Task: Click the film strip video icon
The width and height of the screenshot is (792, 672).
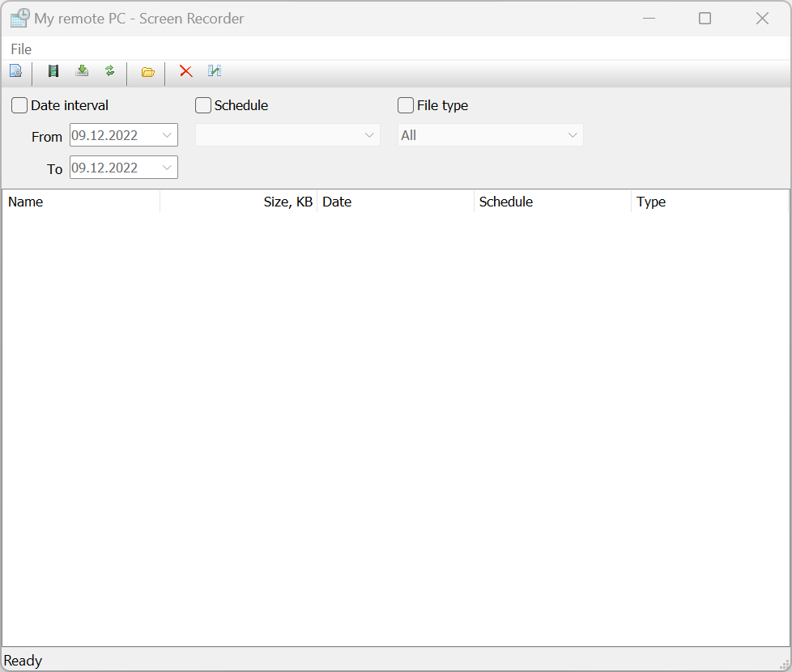Action: pyautogui.click(x=53, y=71)
